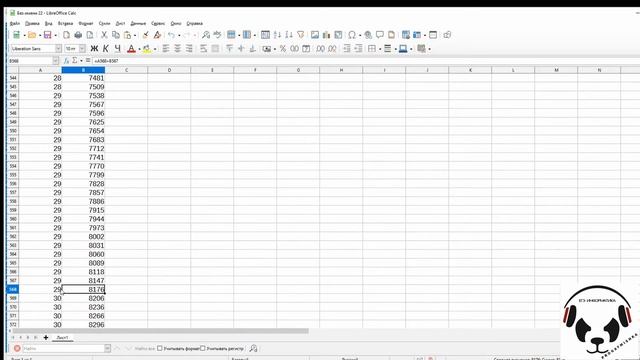Click the Open folder icon

click(32, 35)
